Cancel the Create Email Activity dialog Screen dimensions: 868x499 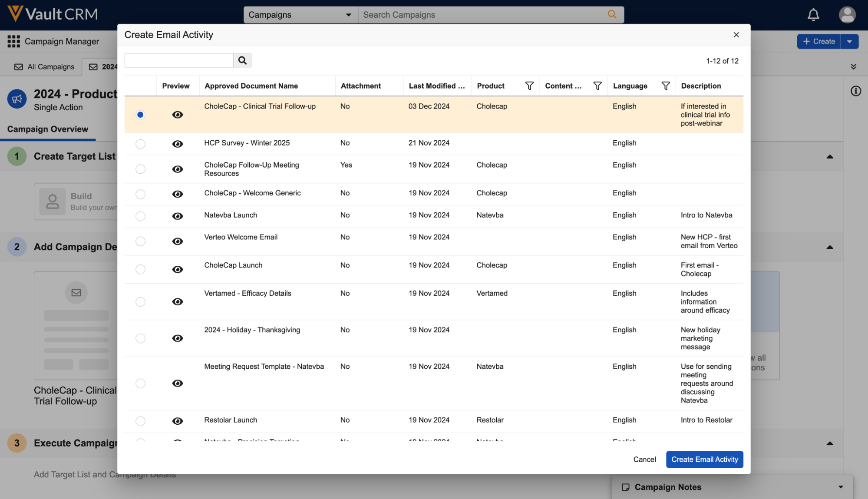coord(644,459)
